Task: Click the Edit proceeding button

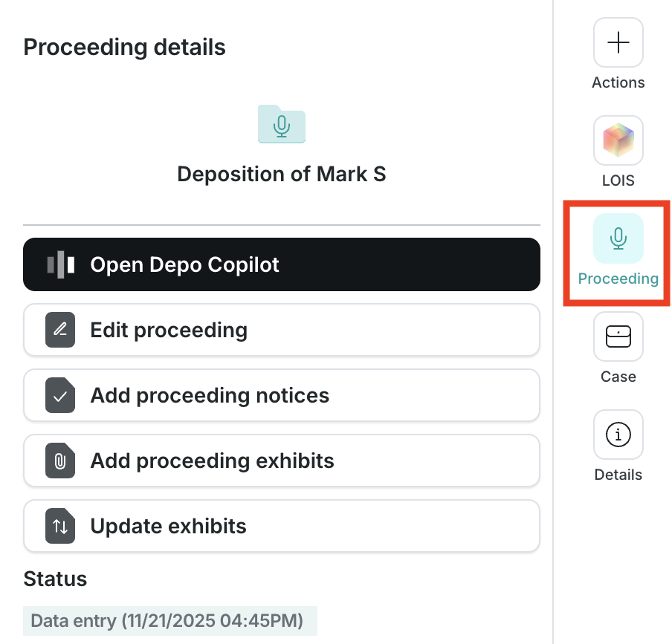Action: click(x=282, y=330)
